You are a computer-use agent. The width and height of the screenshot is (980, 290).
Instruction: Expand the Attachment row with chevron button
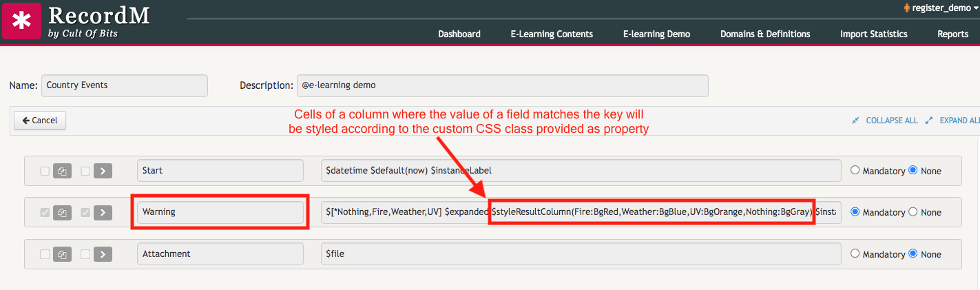pyautogui.click(x=103, y=254)
